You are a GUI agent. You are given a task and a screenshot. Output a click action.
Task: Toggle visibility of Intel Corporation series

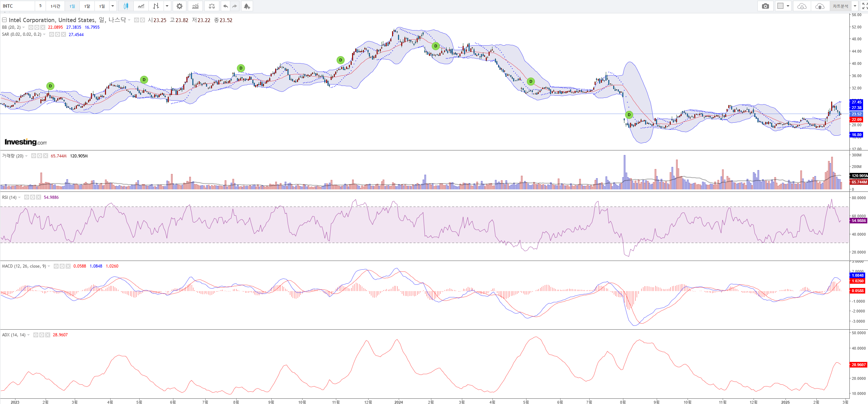(x=137, y=20)
